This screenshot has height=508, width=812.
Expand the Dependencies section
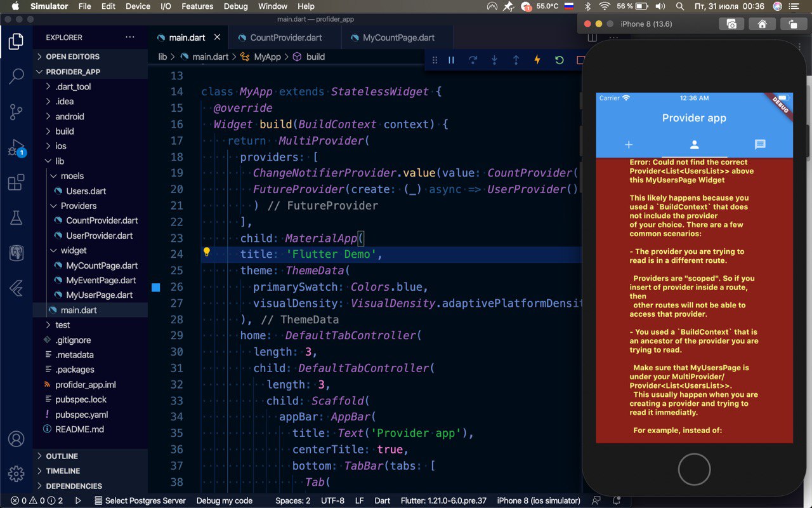tap(90, 486)
